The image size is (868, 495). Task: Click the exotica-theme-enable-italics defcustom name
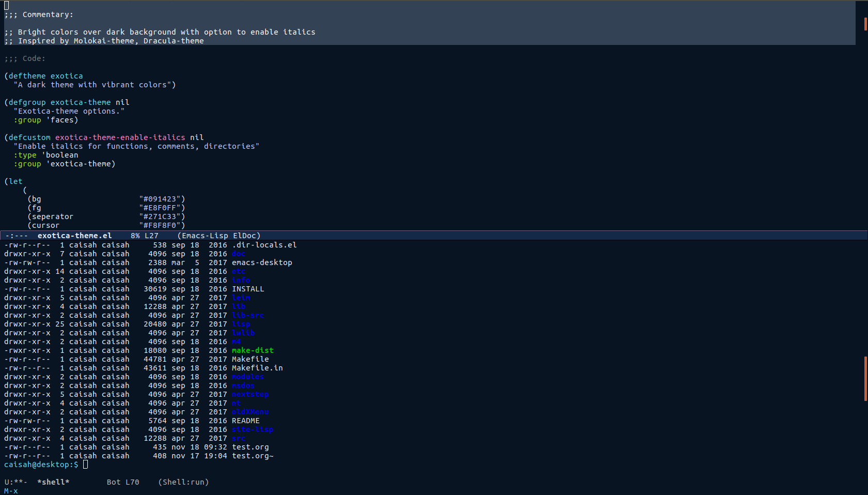point(120,137)
